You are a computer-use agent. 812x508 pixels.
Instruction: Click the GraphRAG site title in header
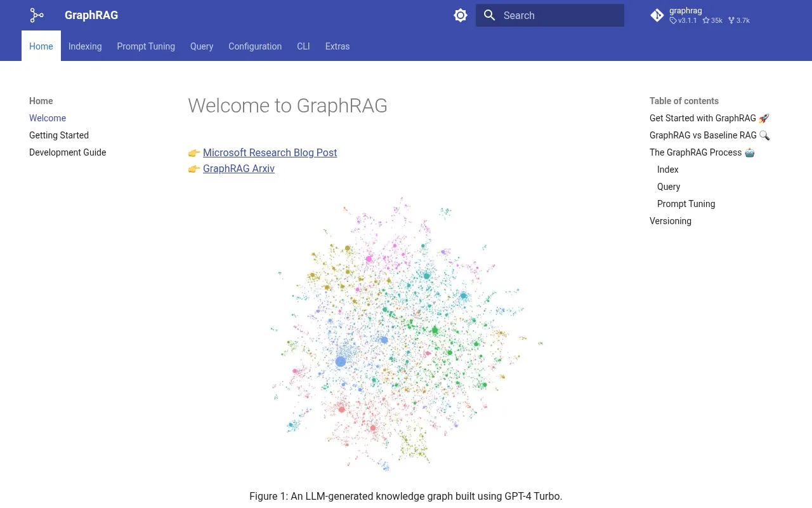[91, 15]
